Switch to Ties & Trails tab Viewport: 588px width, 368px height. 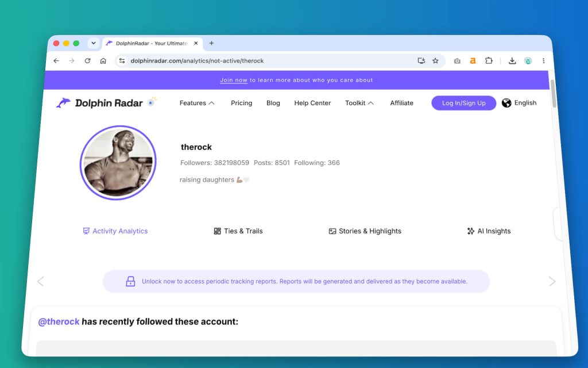tap(238, 231)
